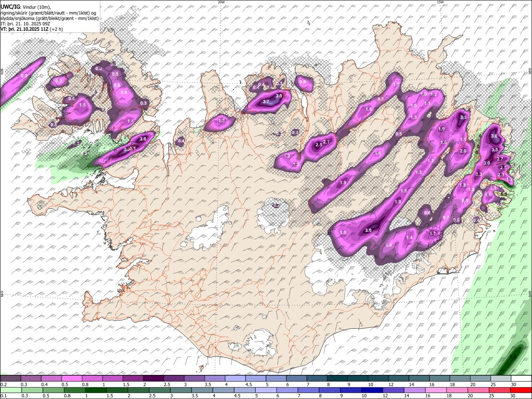Click the 2.0 value on the map
This screenshot has width=532, height=399.
[x=463, y=151]
